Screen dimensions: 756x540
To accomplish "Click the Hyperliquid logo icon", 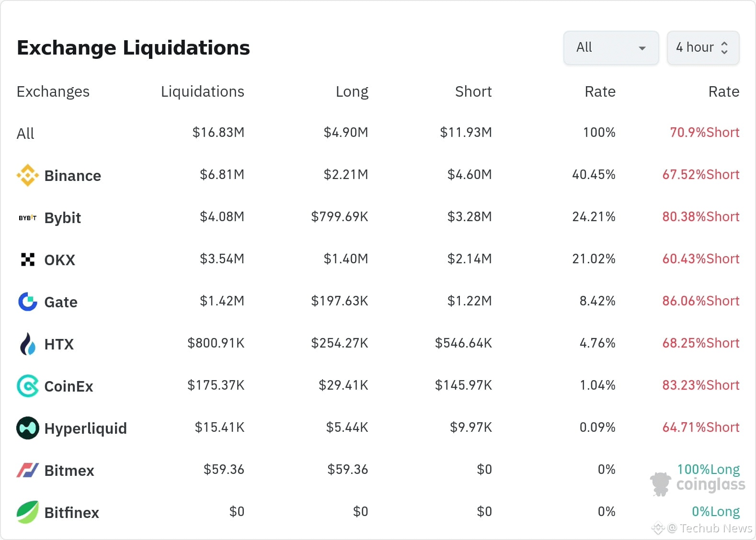I will (27, 428).
